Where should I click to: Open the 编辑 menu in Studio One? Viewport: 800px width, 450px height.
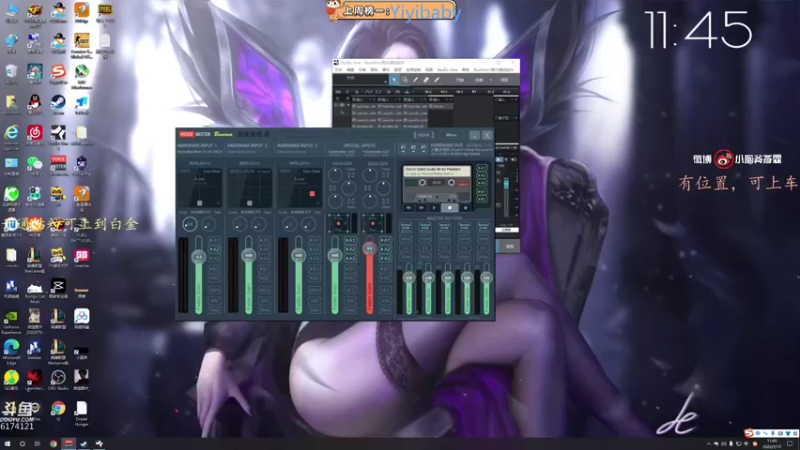click(350, 69)
